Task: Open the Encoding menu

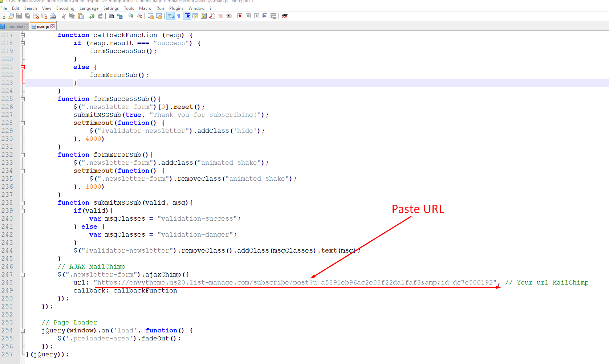Action: (x=65, y=8)
